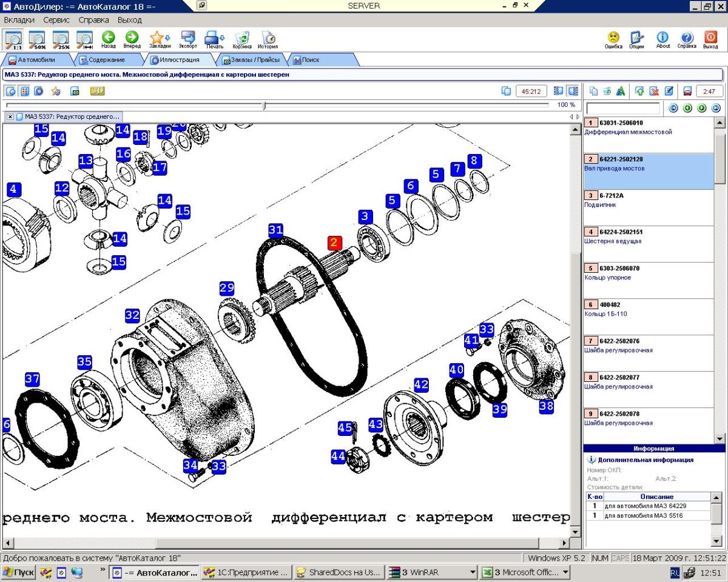Close the МАЗ 5337 illustration document tab
Image resolution: width=728 pixels, height=582 pixels.
[x=10, y=116]
